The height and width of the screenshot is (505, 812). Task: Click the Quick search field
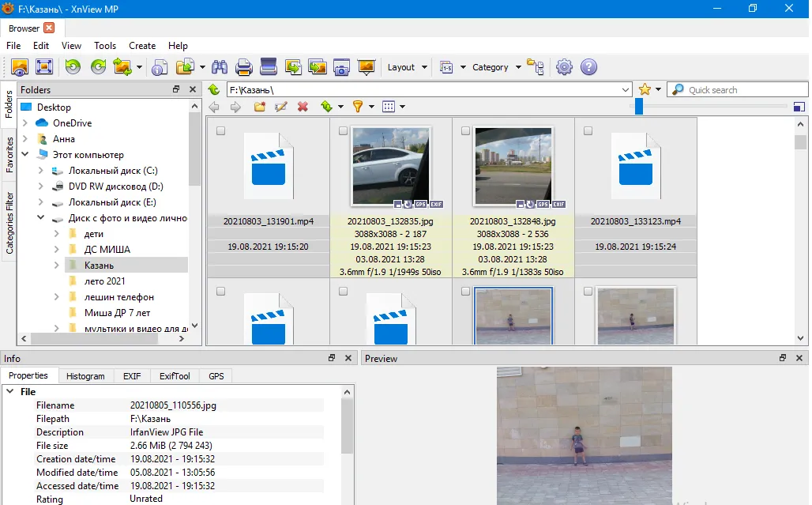(x=738, y=89)
